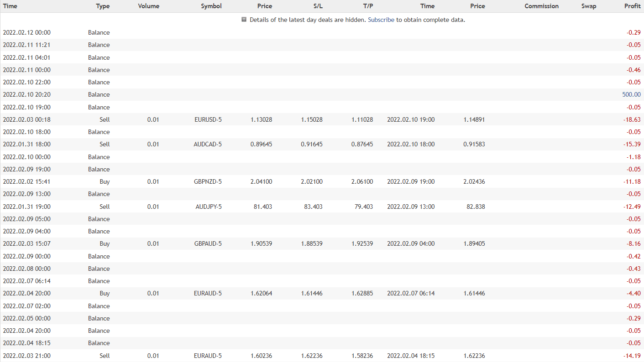644x362 pixels.
Task: Sort deals by the Swap column
Action: click(589, 6)
